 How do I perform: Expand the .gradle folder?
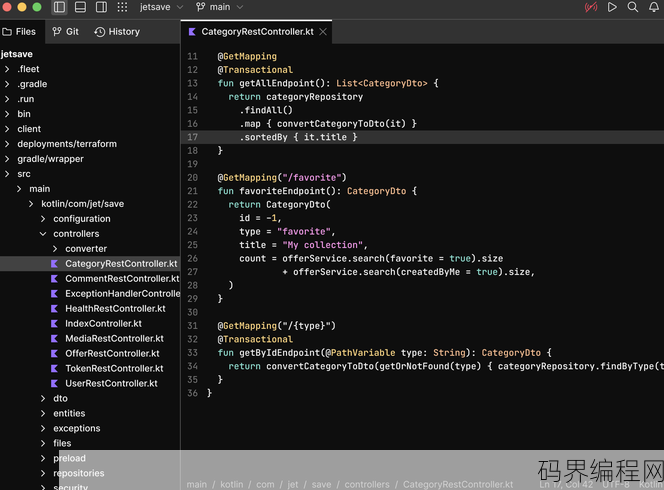tap(7, 84)
